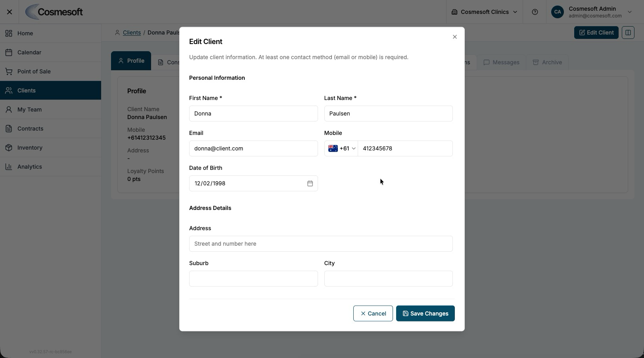Open the date picker calendar icon
Screen dimensions: 644x358
pos(310,183)
